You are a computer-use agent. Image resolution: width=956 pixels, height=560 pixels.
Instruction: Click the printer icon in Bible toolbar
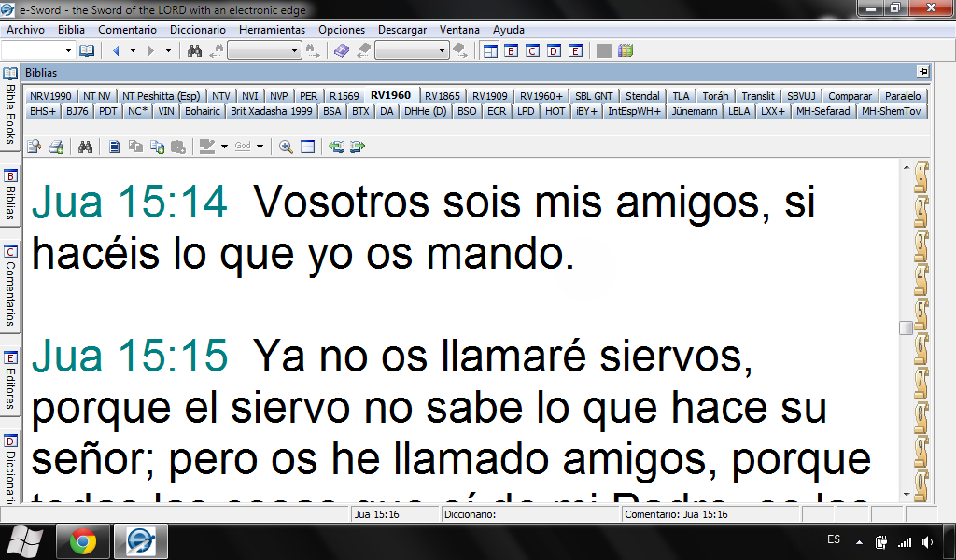coord(56,147)
